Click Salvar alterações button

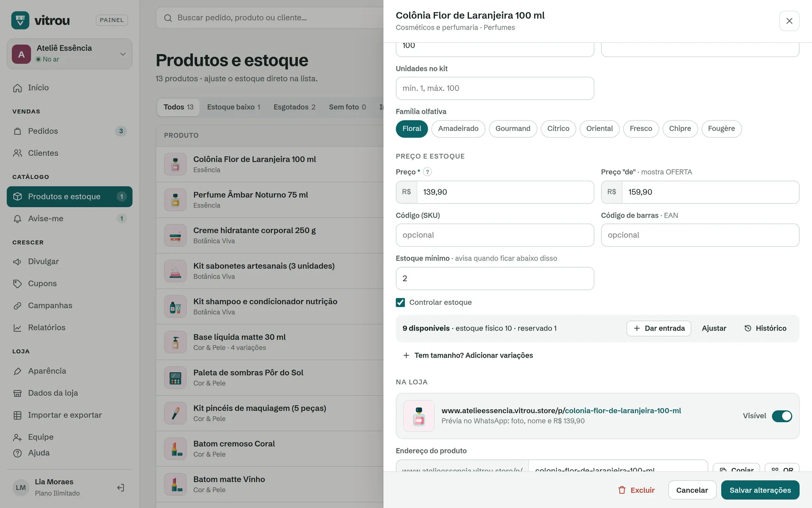(760, 490)
